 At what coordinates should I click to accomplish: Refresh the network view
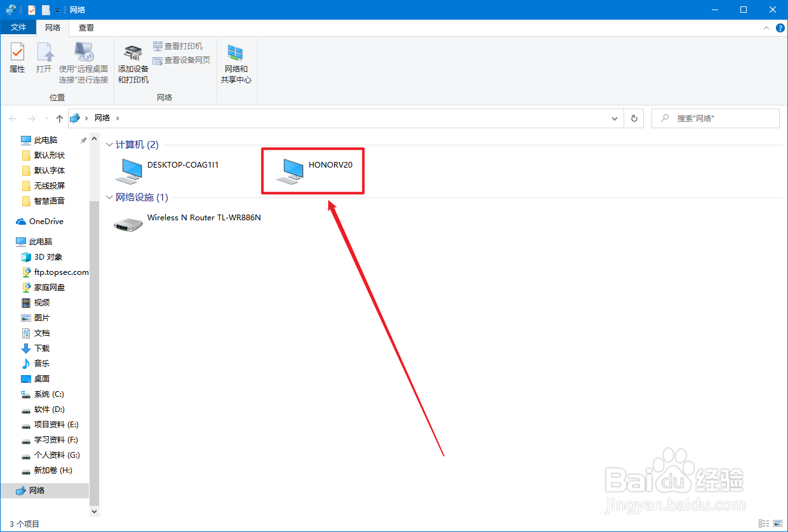634,118
